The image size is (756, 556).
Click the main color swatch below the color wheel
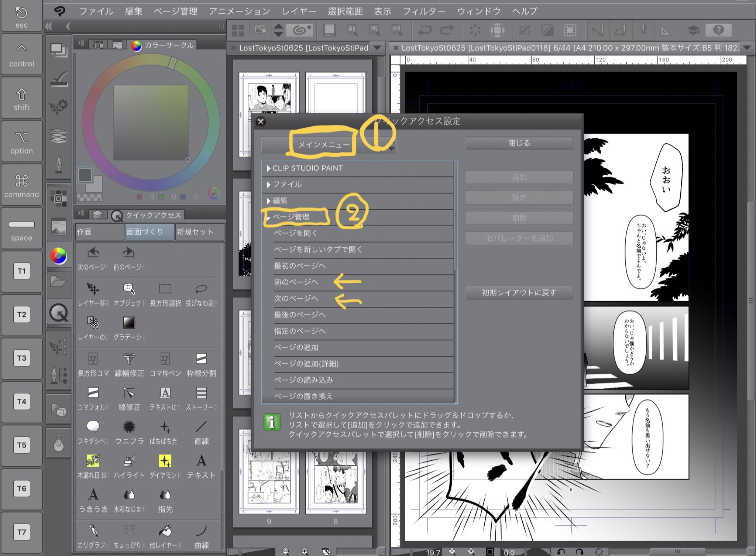[x=85, y=175]
